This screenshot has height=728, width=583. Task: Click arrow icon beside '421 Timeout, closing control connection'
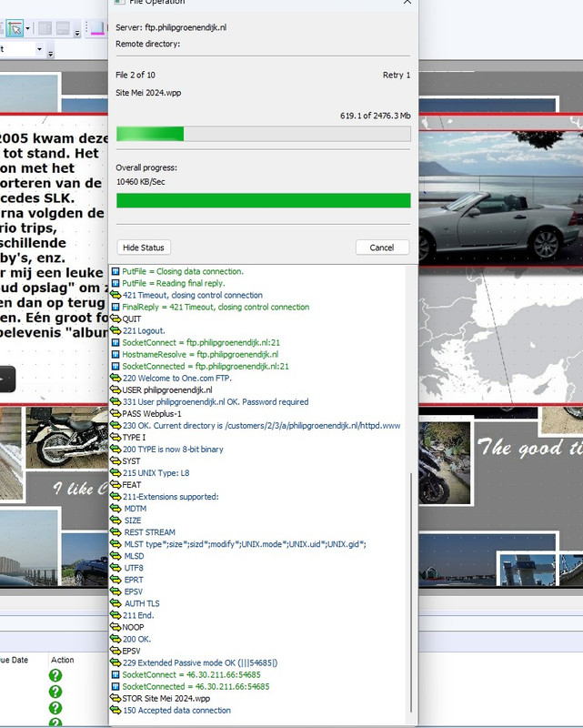pyautogui.click(x=116, y=295)
